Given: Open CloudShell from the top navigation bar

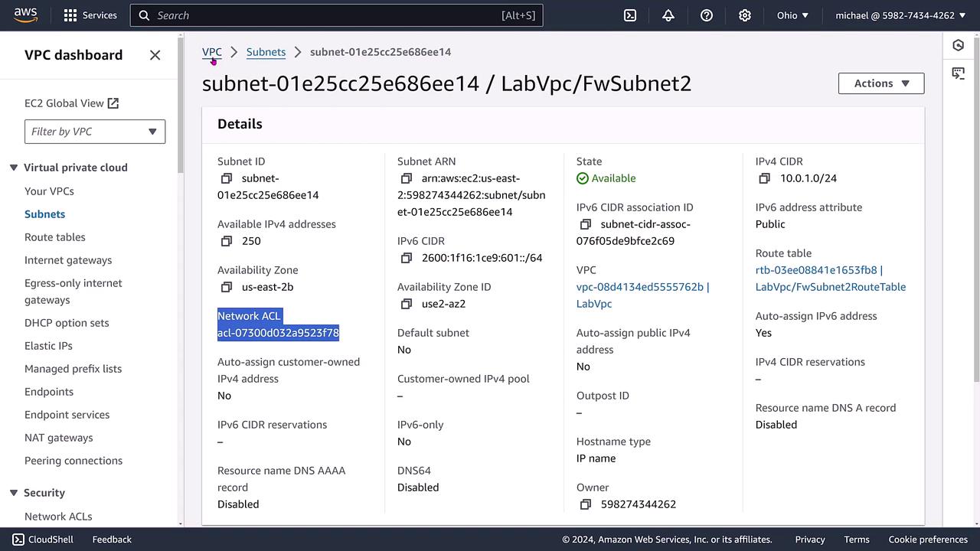Looking at the screenshot, I should click(630, 15).
